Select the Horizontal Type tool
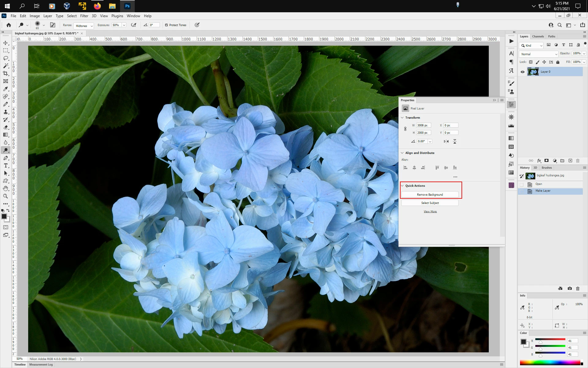Viewport: 588px width, 368px height. (6, 166)
